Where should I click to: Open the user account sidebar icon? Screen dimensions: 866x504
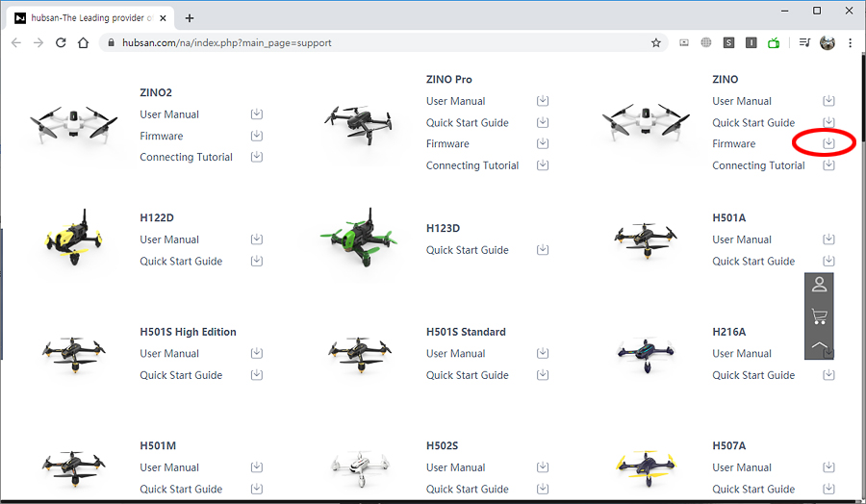pyautogui.click(x=819, y=285)
